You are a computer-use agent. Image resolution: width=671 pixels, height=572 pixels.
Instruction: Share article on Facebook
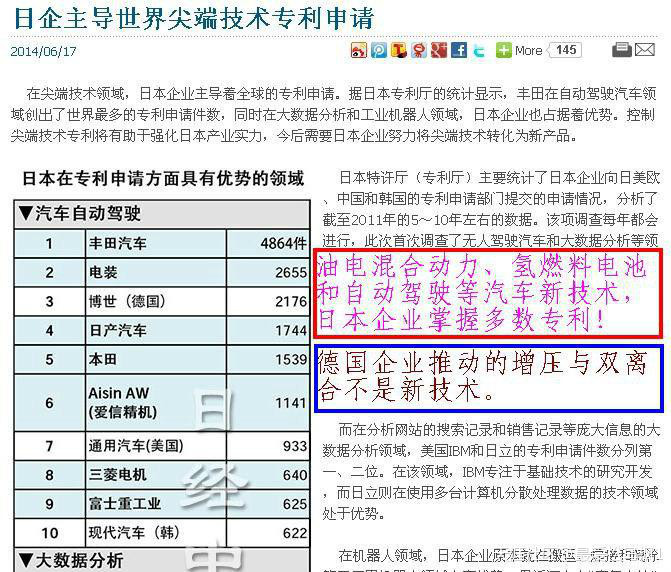tap(459, 50)
